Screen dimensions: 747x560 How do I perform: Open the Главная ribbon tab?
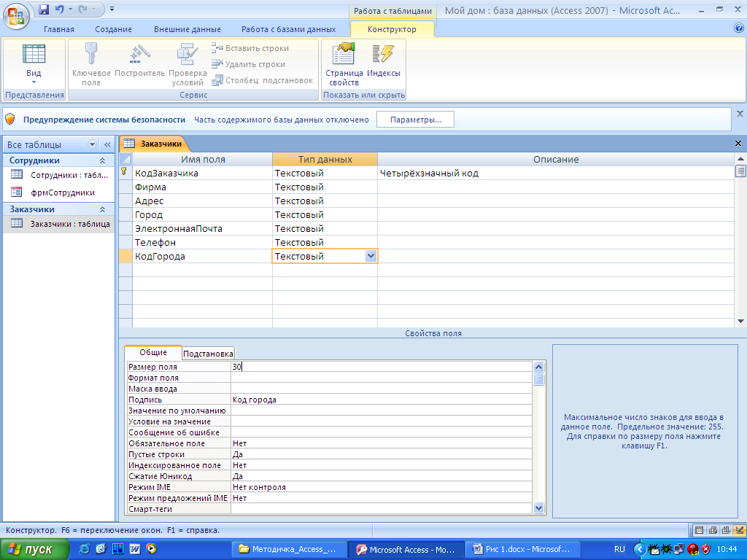tap(59, 29)
